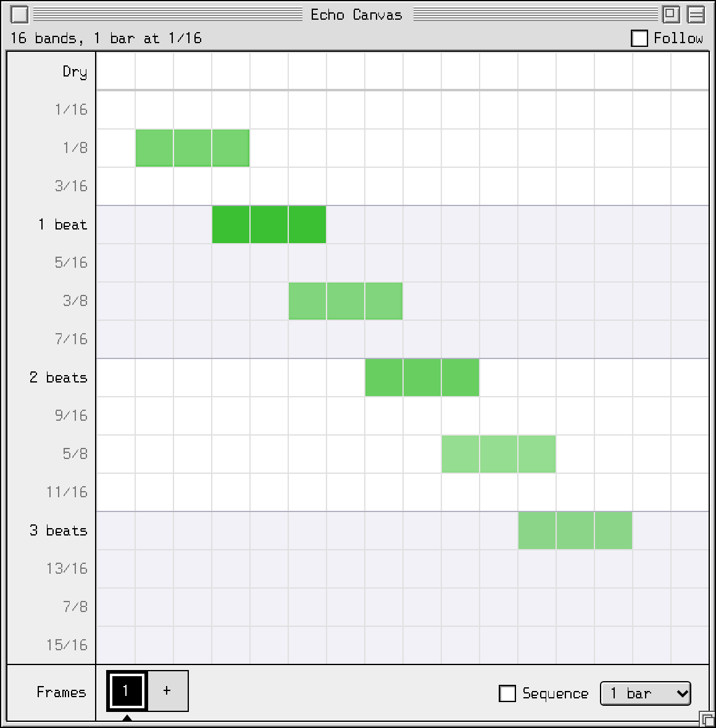Click the leftmost green cell in the 2 beats row
Viewport: 716px width, 728px height.
[384, 378]
